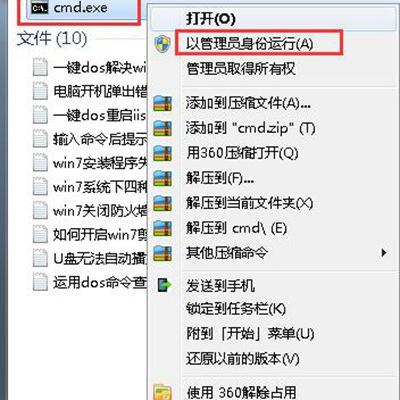Choose 锁定到任务栏(K) option
The width and height of the screenshot is (400, 400).
(236, 309)
